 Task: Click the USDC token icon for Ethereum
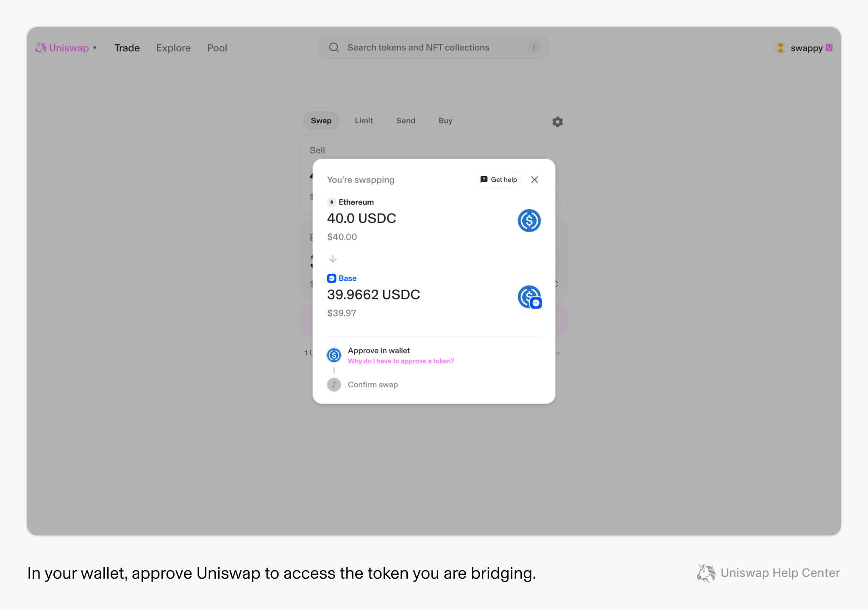(x=529, y=221)
